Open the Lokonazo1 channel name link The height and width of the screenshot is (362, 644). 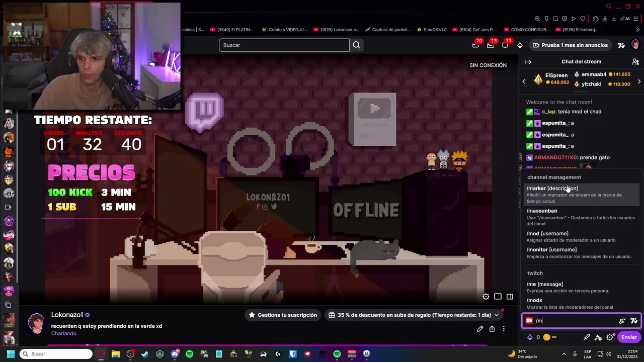point(67,315)
